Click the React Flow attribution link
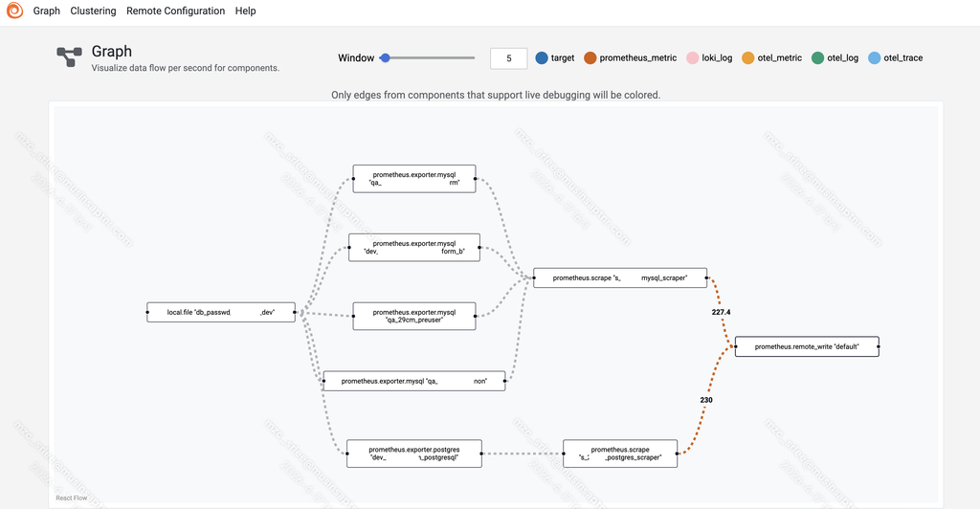The height and width of the screenshot is (509, 980). pos(71,498)
